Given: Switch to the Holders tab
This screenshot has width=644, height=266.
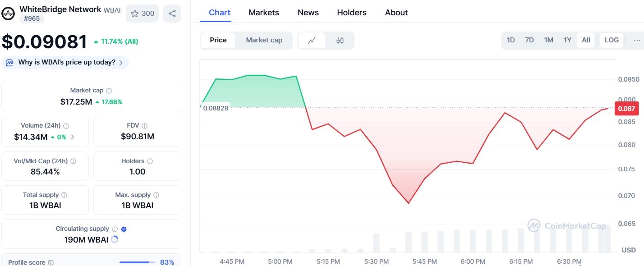Looking at the screenshot, I should (352, 13).
